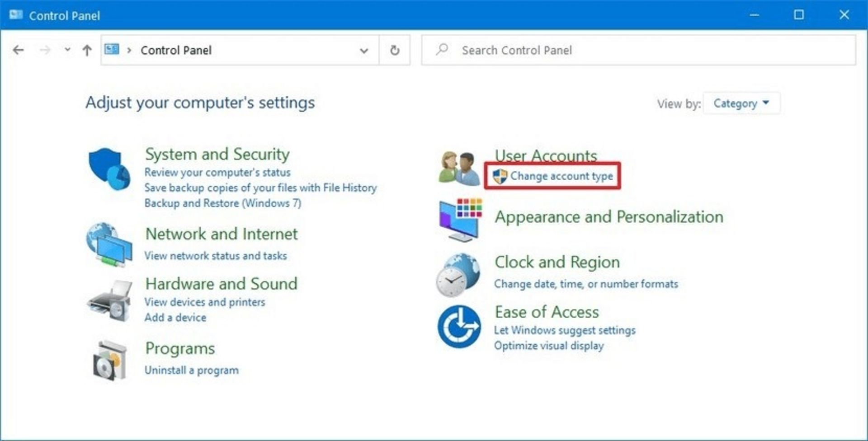Open Clock and Region category
Viewport: 868px width, 441px height.
[557, 262]
